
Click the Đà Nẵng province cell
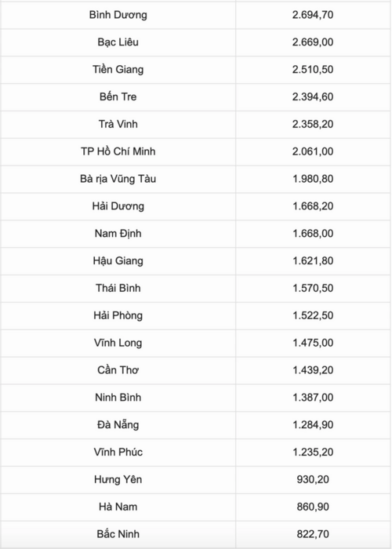point(118,425)
